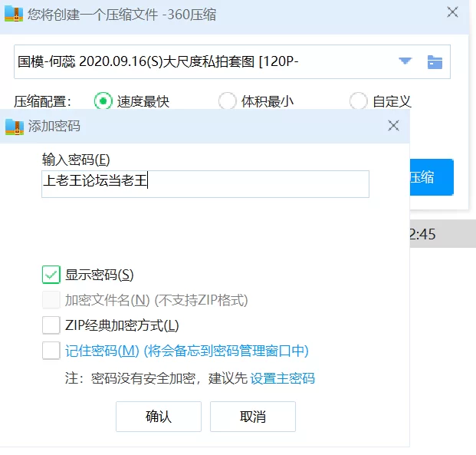This screenshot has width=476, height=455.
Task: Confirm password with 确认 button
Action: [x=159, y=417]
